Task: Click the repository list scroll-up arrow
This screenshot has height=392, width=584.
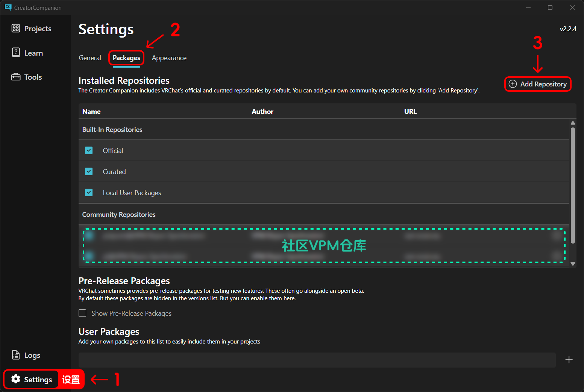Action: (x=573, y=123)
